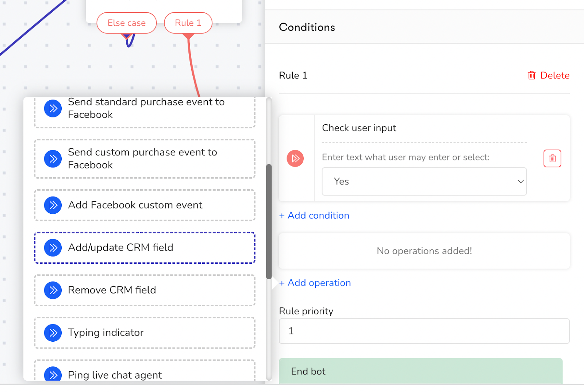Screen dimensions: 584x392
Task: Click the Add condition link
Action: [x=314, y=216]
